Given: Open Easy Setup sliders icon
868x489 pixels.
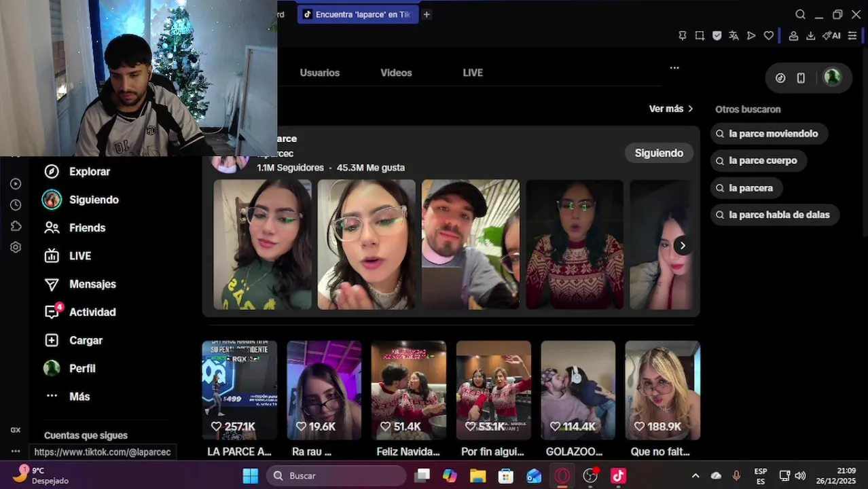Looking at the screenshot, I should point(852,36).
